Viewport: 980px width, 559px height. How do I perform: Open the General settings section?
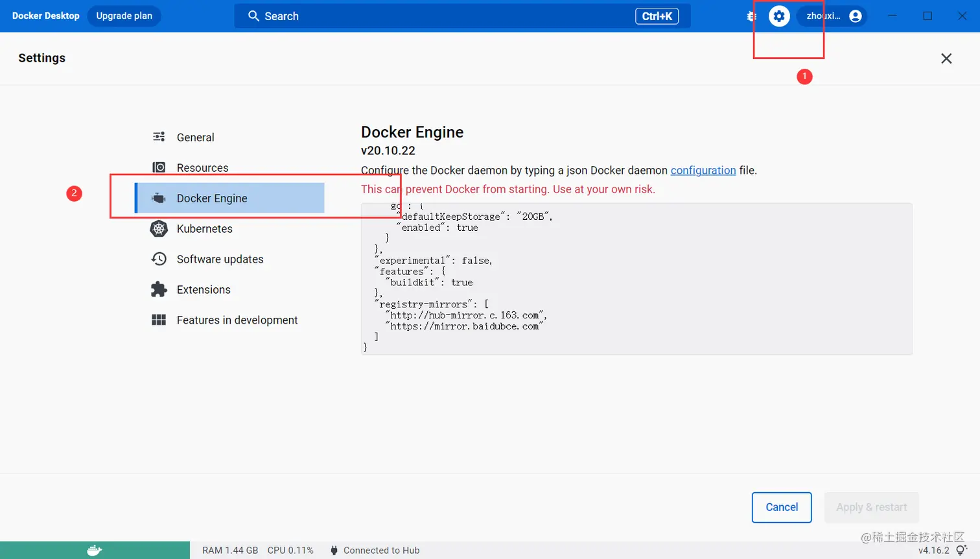[229, 137]
